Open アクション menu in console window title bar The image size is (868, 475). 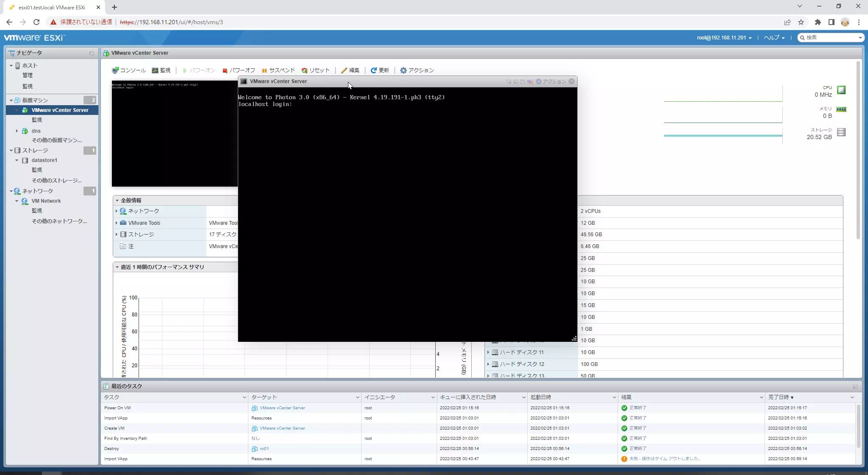pyautogui.click(x=551, y=81)
